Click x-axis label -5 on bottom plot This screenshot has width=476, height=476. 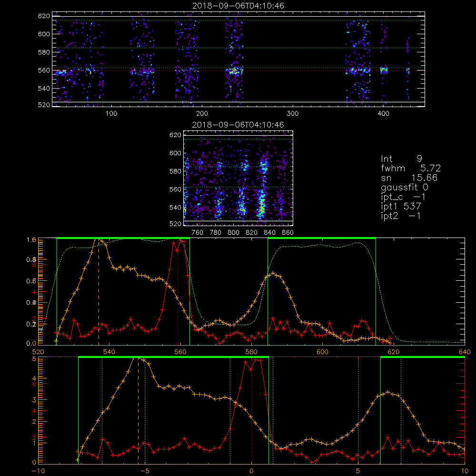coord(145,471)
